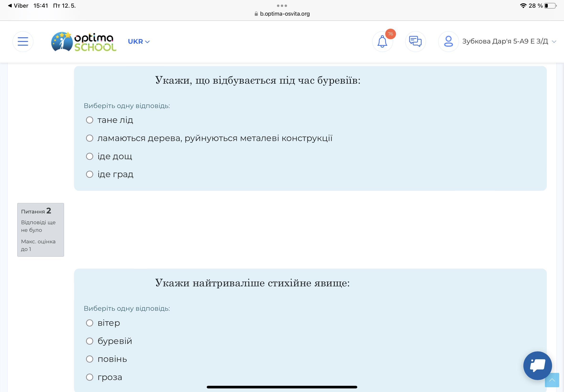Expand the UKR language dropdown
The image size is (564, 392).
tap(139, 42)
